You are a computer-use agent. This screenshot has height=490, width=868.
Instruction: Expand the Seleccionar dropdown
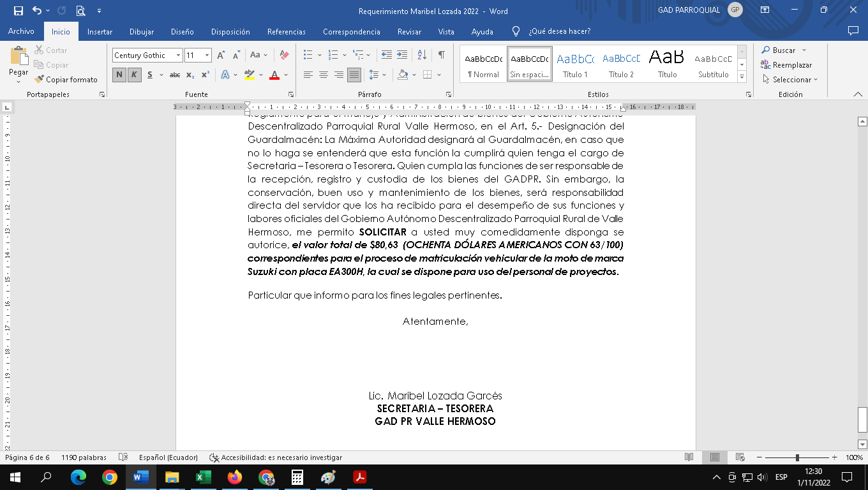click(791, 80)
